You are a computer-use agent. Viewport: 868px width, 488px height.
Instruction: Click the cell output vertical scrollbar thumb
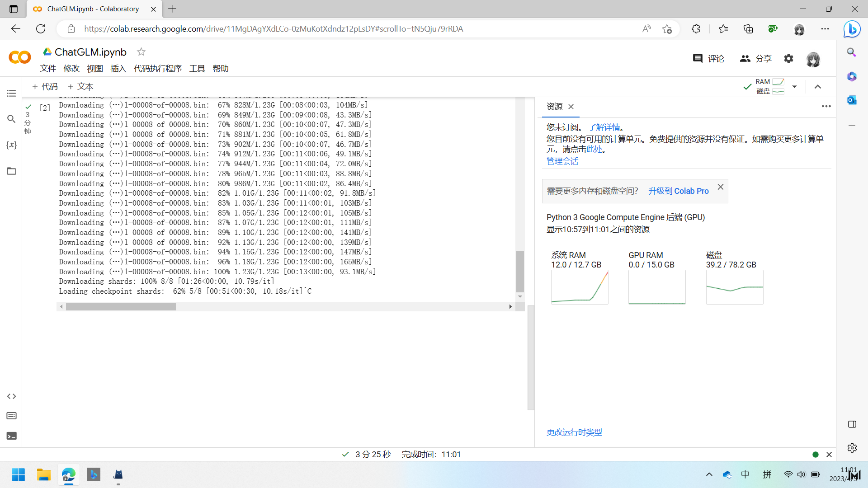(520, 272)
